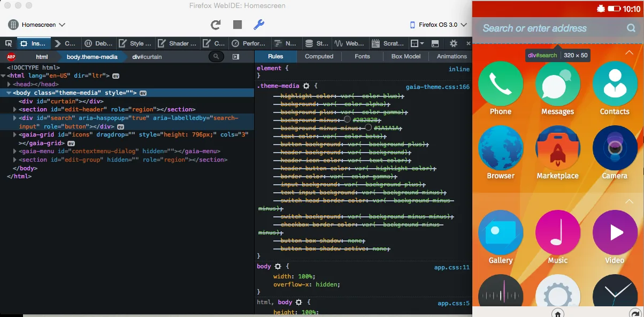Open the app.css:11 source link
Image resolution: width=644 pixels, height=317 pixels.
452,267
